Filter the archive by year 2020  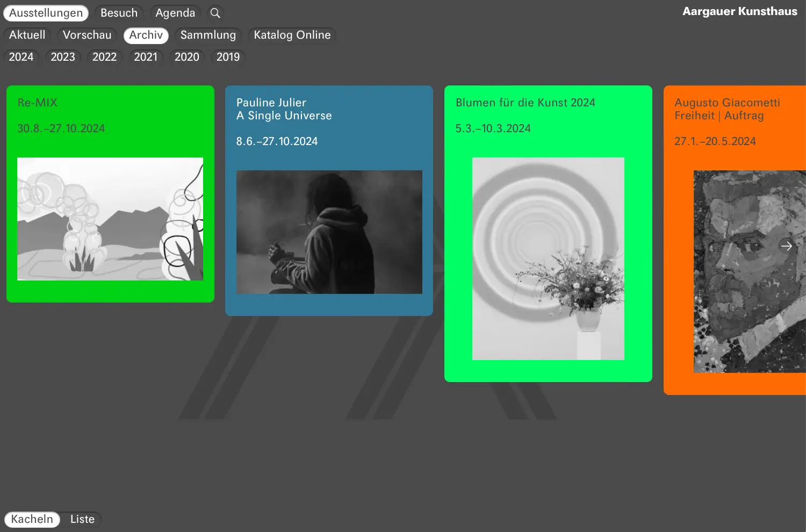coord(187,57)
